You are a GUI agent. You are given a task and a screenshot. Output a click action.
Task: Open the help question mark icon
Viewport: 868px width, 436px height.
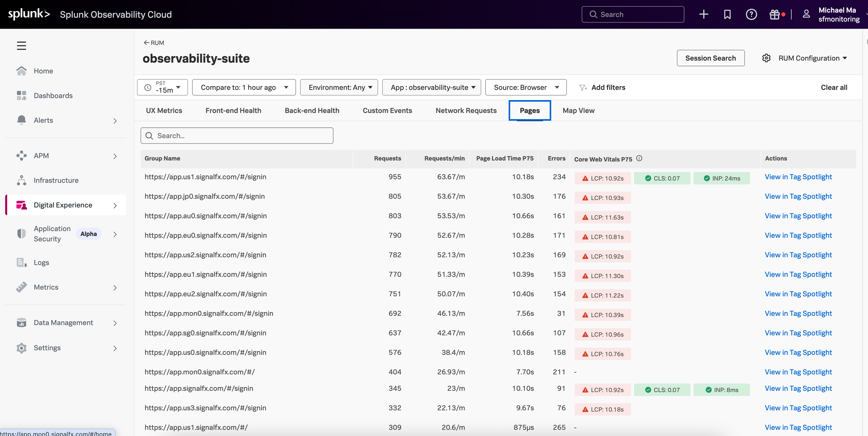coord(751,14)
